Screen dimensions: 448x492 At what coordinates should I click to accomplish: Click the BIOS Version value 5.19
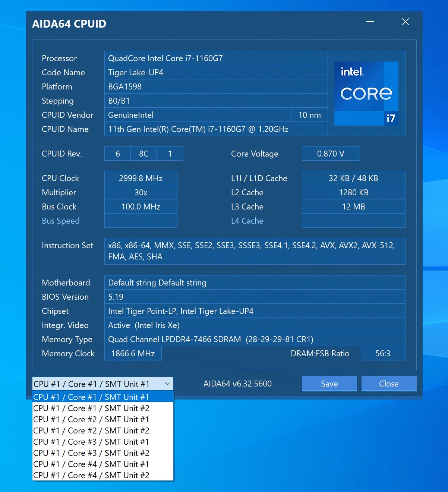point(255,297)
